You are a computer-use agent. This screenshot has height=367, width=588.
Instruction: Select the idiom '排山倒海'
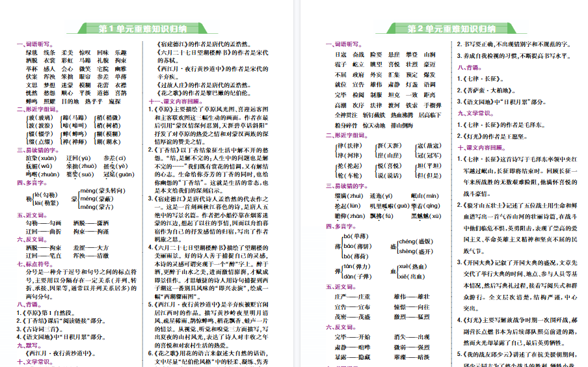pos(402,126)
